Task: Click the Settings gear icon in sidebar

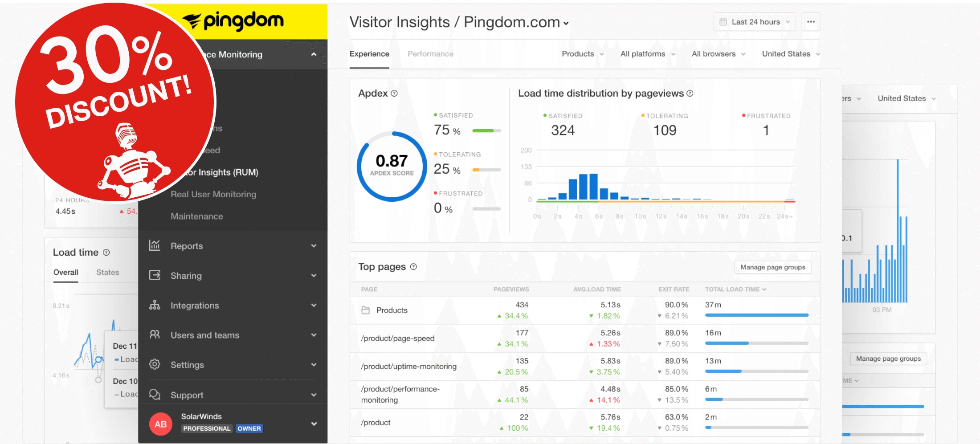Action: click(155, 364)
